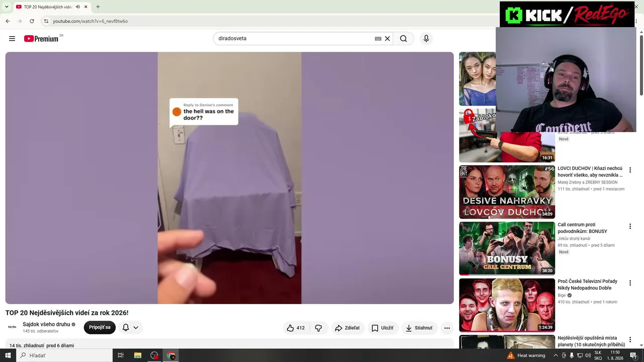Open the tray clock showing 11:50
Image resolution: width=644 pixels, height=362 pixels.
coord(615,355)
